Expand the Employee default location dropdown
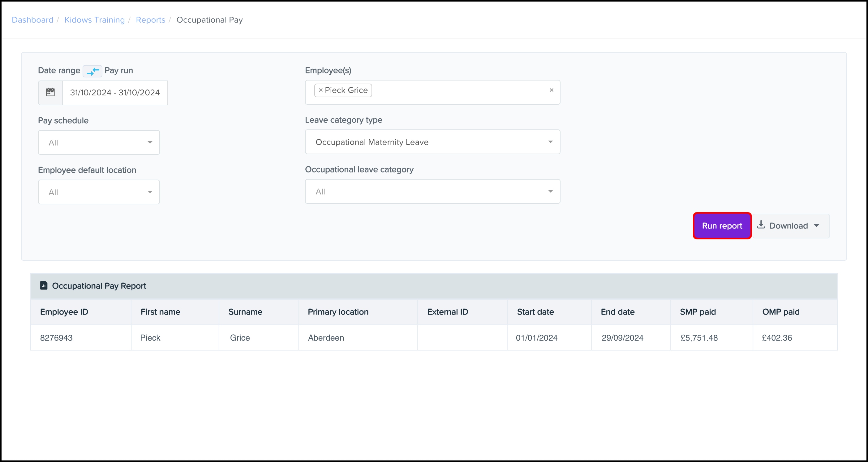This screenshot has width=868, height=462. (99, 192)
